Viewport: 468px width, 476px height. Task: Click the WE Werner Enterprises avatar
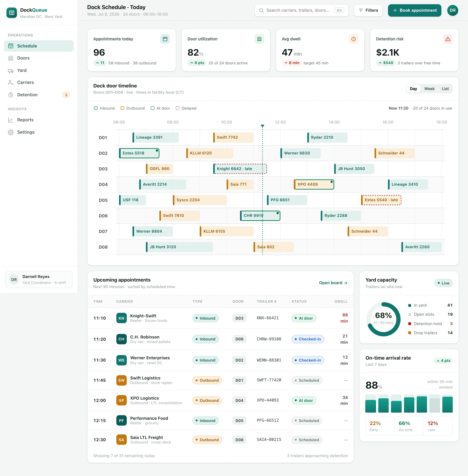pyautogui.click(x=121, y=360)
